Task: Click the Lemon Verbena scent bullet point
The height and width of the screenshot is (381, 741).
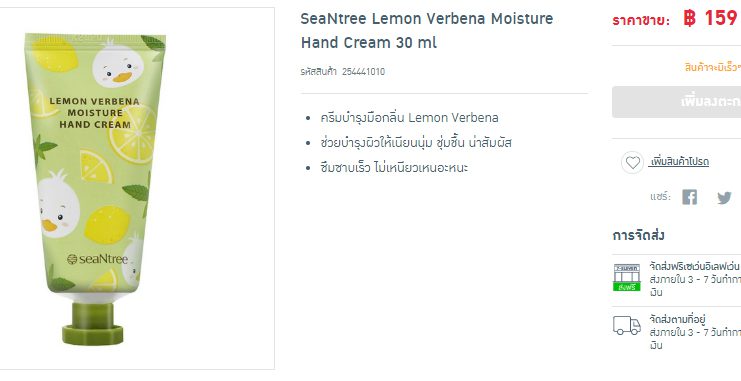Action: (409, 118)
